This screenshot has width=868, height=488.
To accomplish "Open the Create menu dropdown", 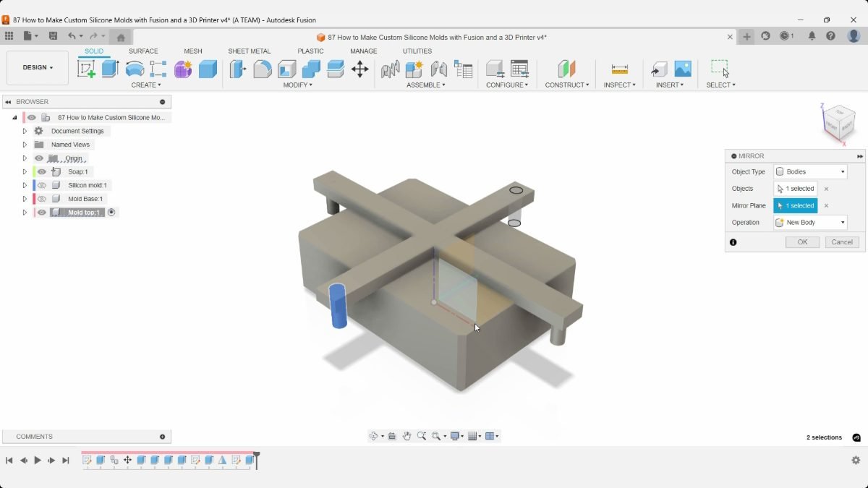I will [146, 85].
